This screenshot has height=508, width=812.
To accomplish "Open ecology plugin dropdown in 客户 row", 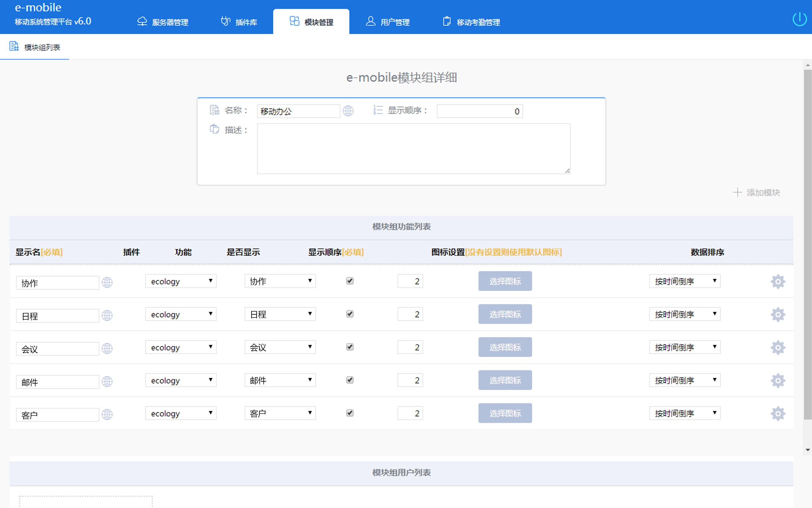I will pyautogui.click(x=181, y=413).
